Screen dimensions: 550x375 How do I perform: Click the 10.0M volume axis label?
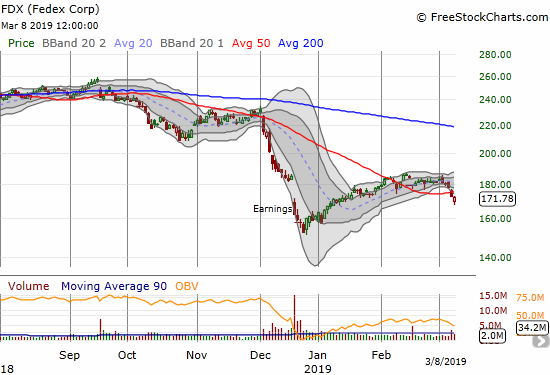click(493, 310)
